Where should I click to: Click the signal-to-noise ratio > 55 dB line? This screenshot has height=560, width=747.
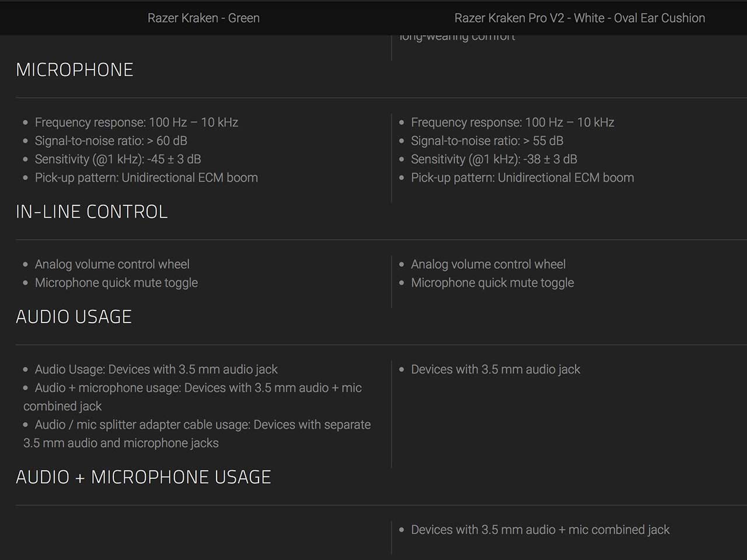click(x=487, y=141)
